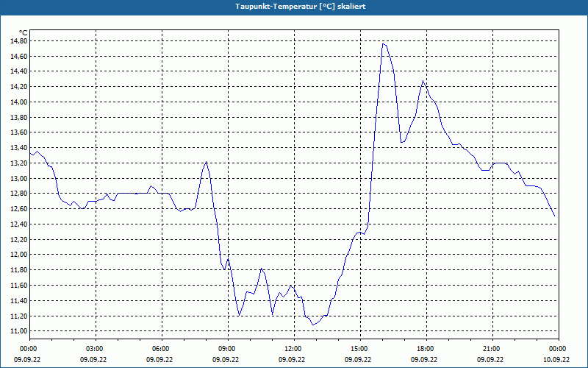Viewport: 588px width, 368px height.
Task: Select the 09.09.22 date under 12:00
Action: (x=292, y=359)
